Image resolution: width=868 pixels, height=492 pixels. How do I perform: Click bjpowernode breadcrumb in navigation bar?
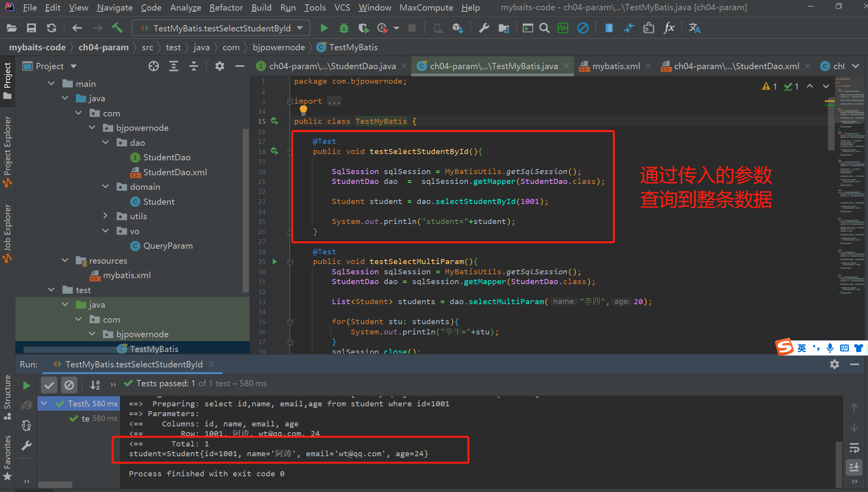pyautogui.click(x=278, y=48)
